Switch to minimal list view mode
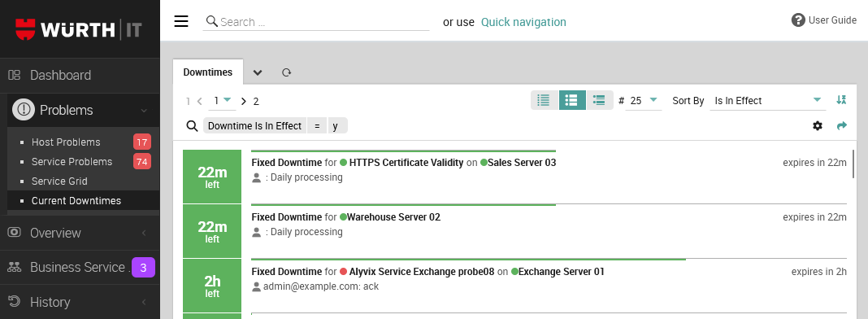Image resolution: width=868 pixels, height=319 pixels. click(545, 100)
